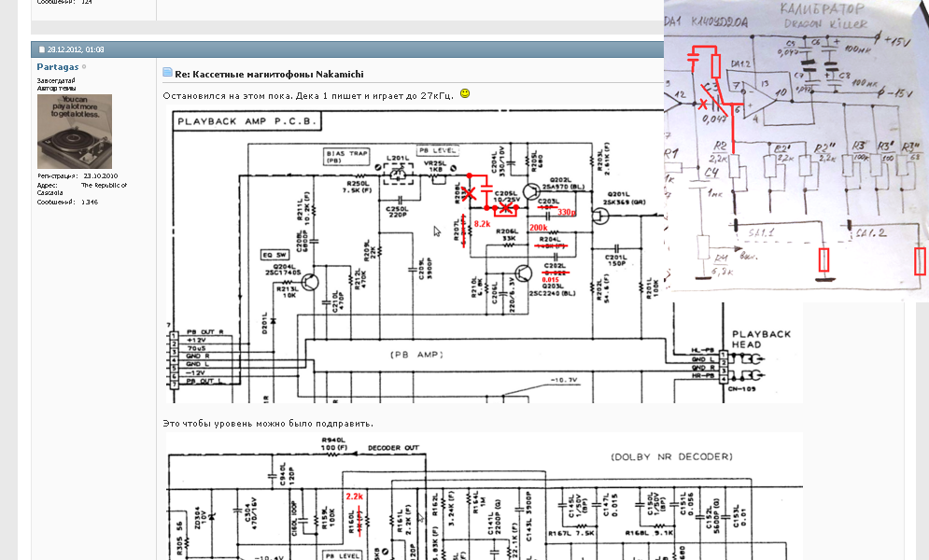This screenshot has height=560, width=929.
Task: Click the PLAYBACK AMP P.C.B. schematic title box
Action: pos(247,122)
